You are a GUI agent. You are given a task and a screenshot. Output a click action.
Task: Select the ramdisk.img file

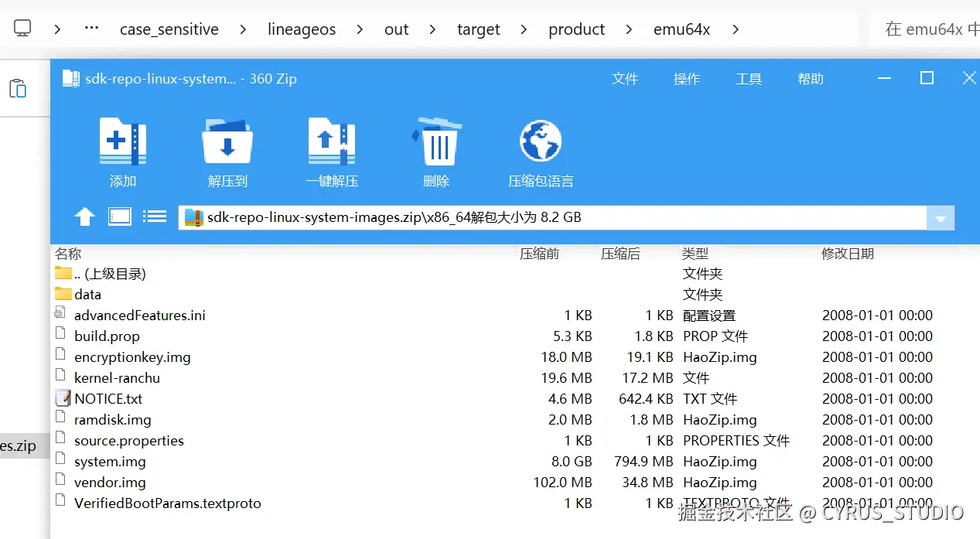pos(113,419)
